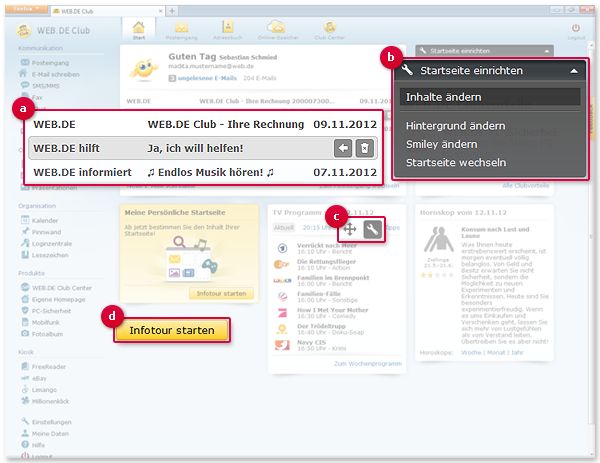Select Startseite wechseln in the menu

pyautogui.click(x=456, y=163)
